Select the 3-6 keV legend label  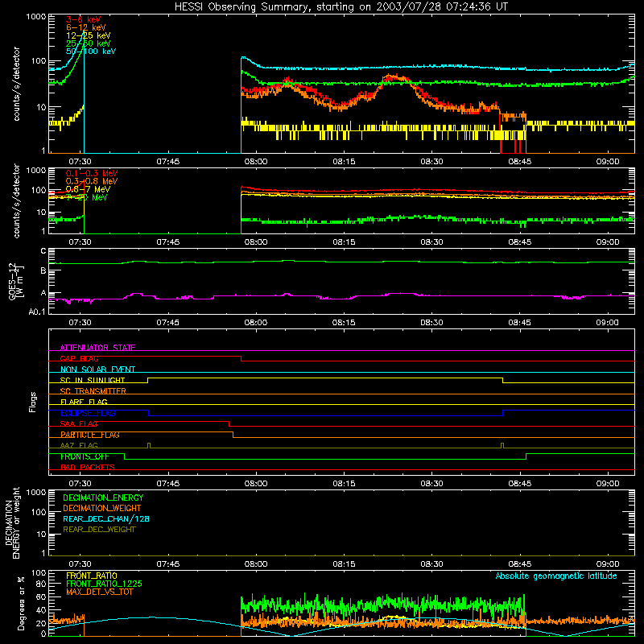[x=84, y=19]
